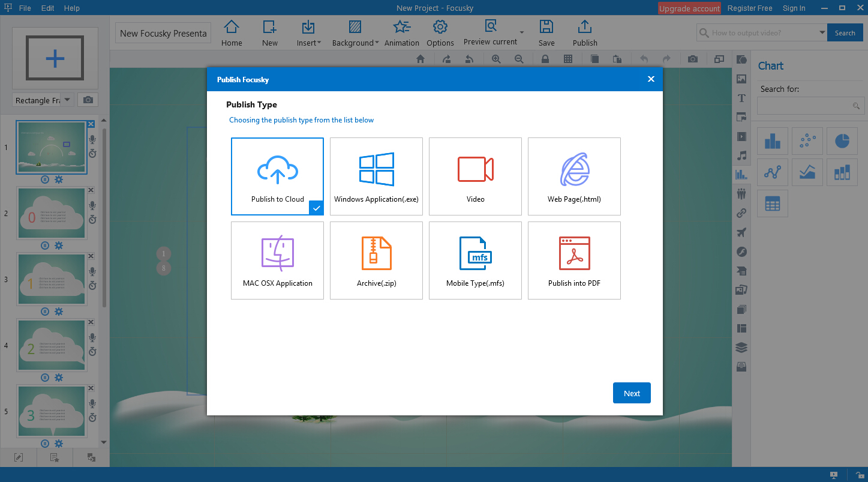Click the canvas screenshot camera icon

point(693,59)
